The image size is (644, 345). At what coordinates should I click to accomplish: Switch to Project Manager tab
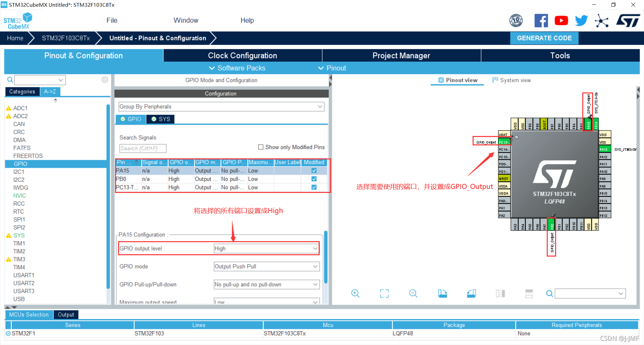coord(401,56)
